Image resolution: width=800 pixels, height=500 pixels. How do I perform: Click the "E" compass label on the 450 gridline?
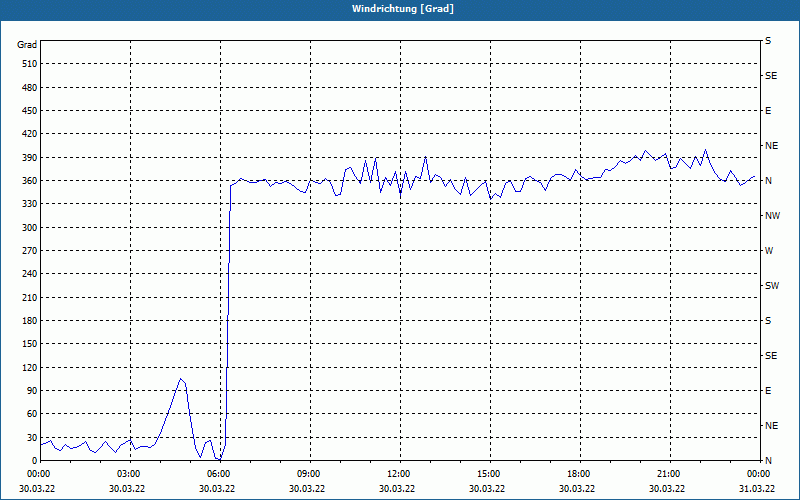click(x=768, y=111)
